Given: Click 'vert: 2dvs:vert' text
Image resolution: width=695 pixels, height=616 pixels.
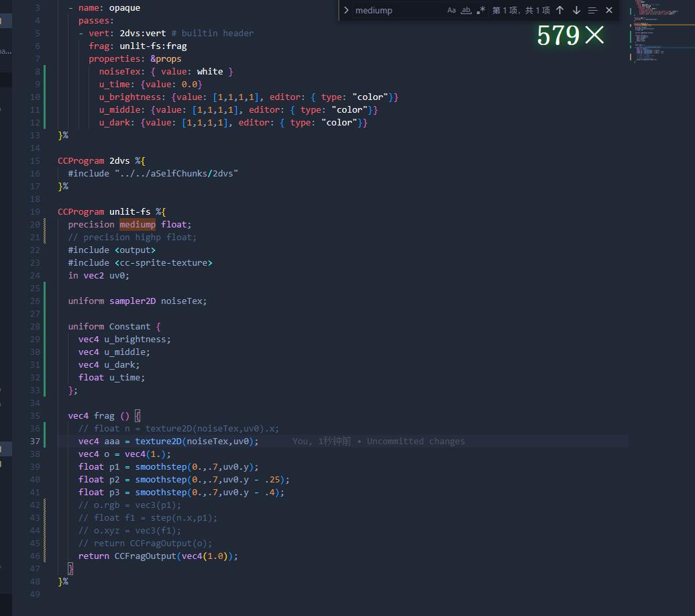Looking at the screenshot, I should point(127,34).
